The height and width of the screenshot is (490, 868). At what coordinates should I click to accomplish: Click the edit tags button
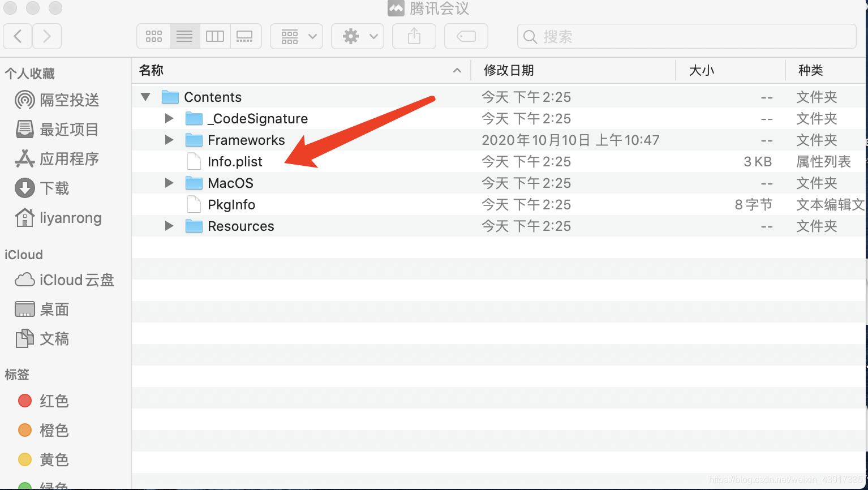click(466, 37)
